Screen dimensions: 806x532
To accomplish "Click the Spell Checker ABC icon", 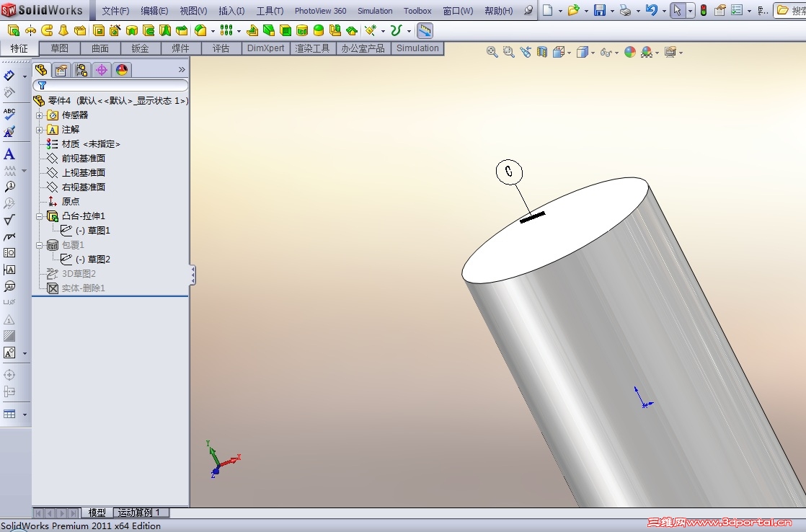I will pos(9,114).
